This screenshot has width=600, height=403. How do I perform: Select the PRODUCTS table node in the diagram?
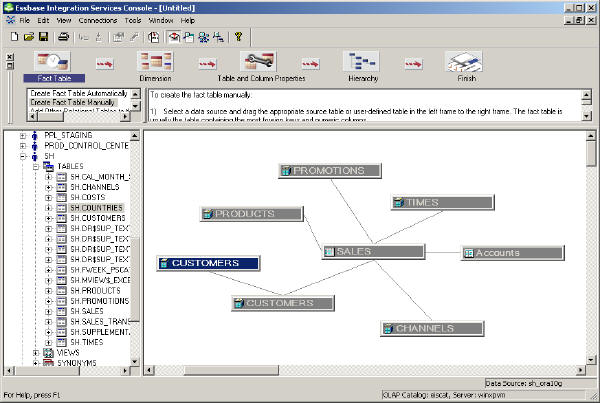(252, 214)
